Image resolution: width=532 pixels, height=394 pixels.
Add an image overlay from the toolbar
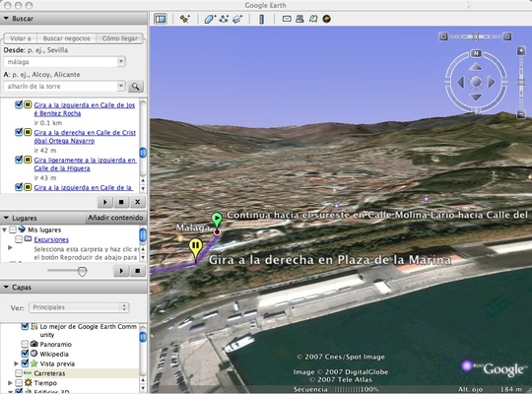click(x=237, y=19)
